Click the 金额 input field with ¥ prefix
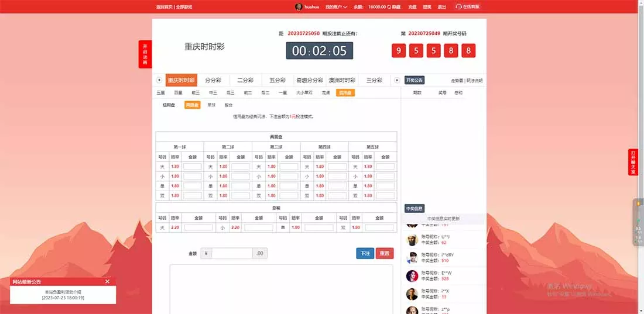644x314 pixels. click(232, 253)
